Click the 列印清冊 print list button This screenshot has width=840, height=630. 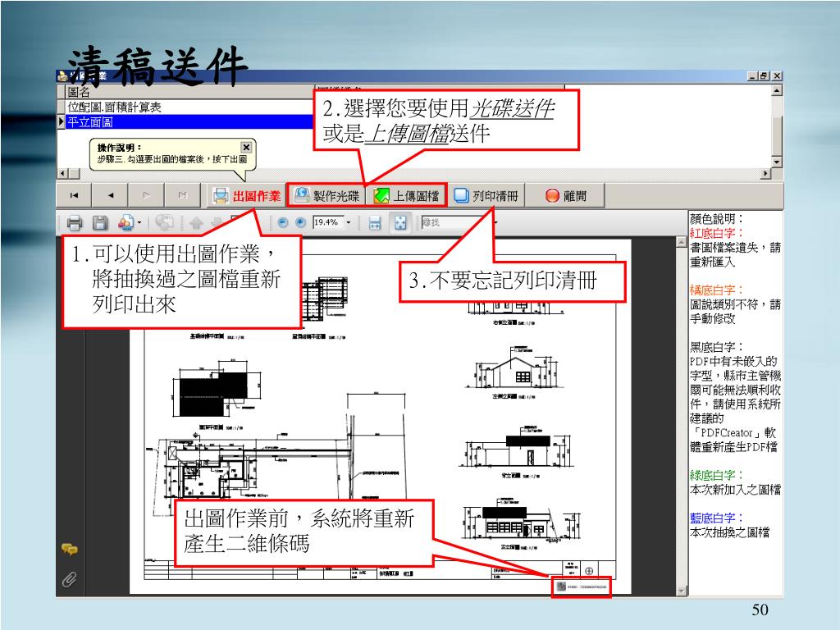[486, 196]
